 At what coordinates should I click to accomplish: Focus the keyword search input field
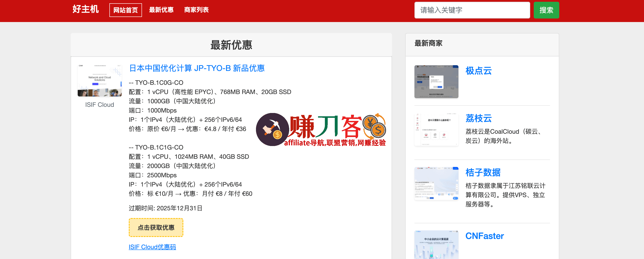pyautogui.click(x=472, y=10)
